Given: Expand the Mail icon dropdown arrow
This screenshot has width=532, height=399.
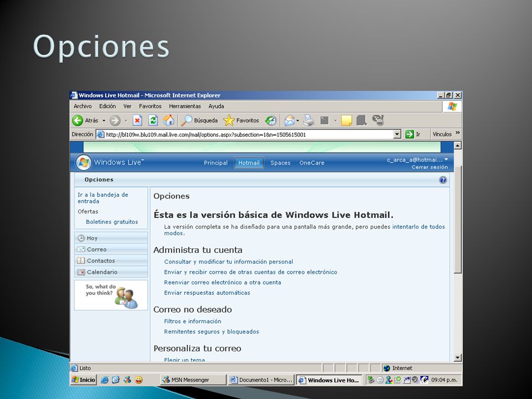Looking at the screenshot, I should pos(298,120).
